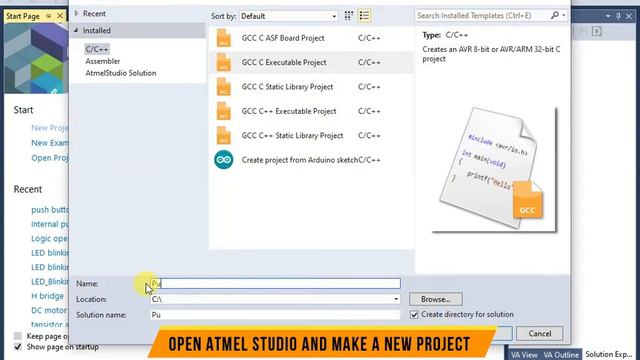Switch to Solution Explorer tab
Screen dimensions: 640x360
coord(609,355)
